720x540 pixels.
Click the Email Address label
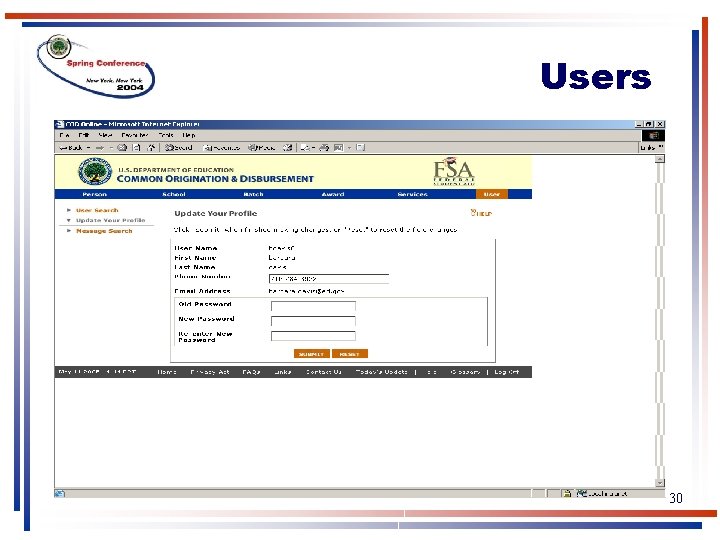coord(202,291)
